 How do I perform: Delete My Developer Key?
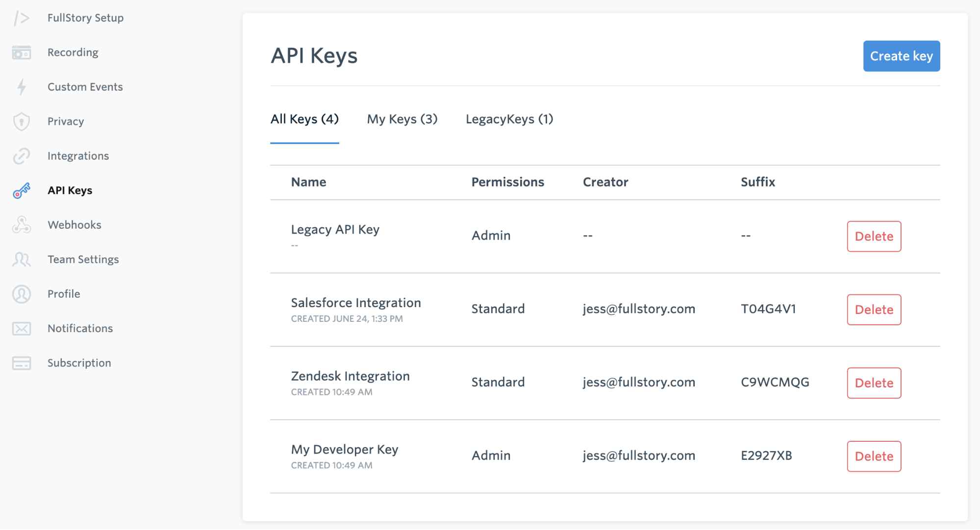pos(874,456)
